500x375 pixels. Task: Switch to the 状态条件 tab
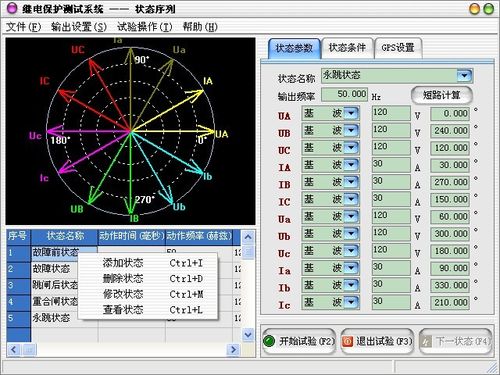[x=347, y=48]
